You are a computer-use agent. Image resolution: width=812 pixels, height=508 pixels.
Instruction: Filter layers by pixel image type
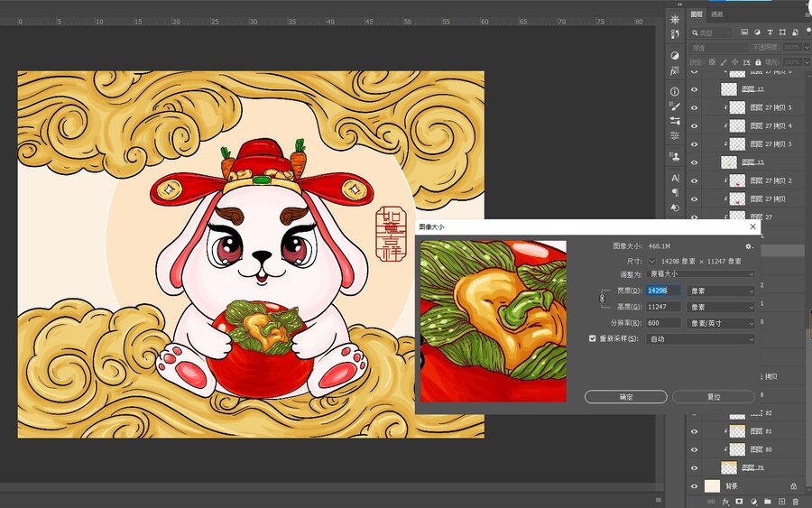[x=744, y=32]
